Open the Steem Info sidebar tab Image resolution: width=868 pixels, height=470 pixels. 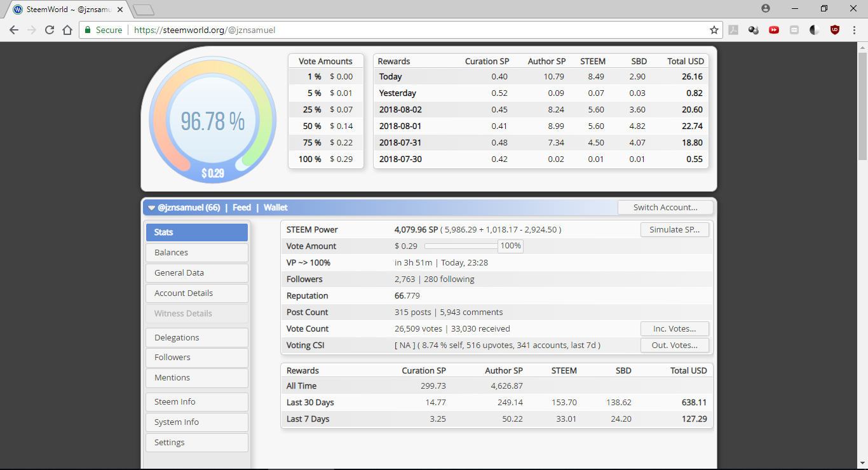(197, 402)
